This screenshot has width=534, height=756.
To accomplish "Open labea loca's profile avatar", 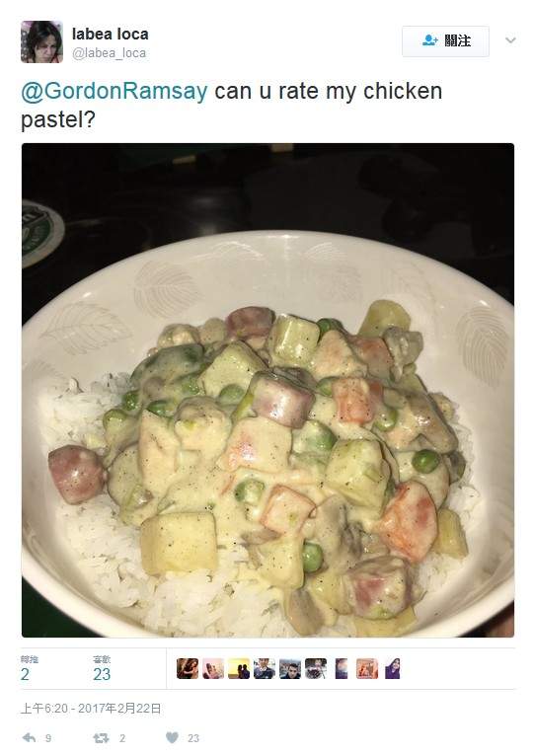I will (42, 42).
